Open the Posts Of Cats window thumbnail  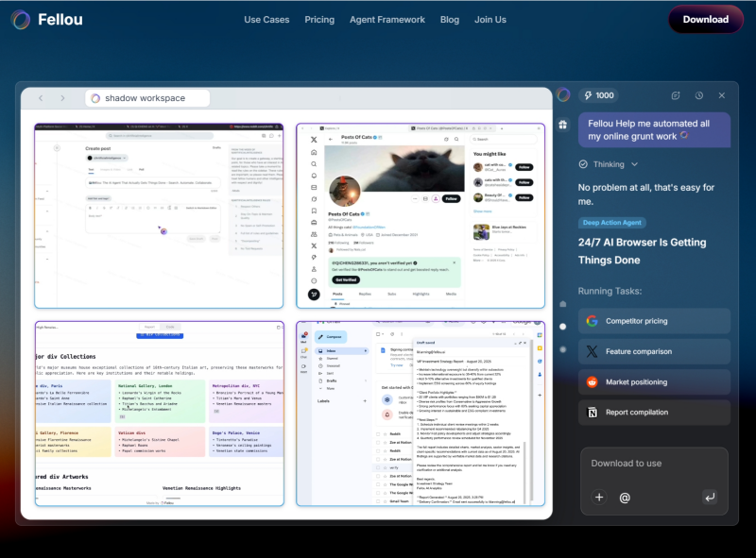[x=421, y=216]
